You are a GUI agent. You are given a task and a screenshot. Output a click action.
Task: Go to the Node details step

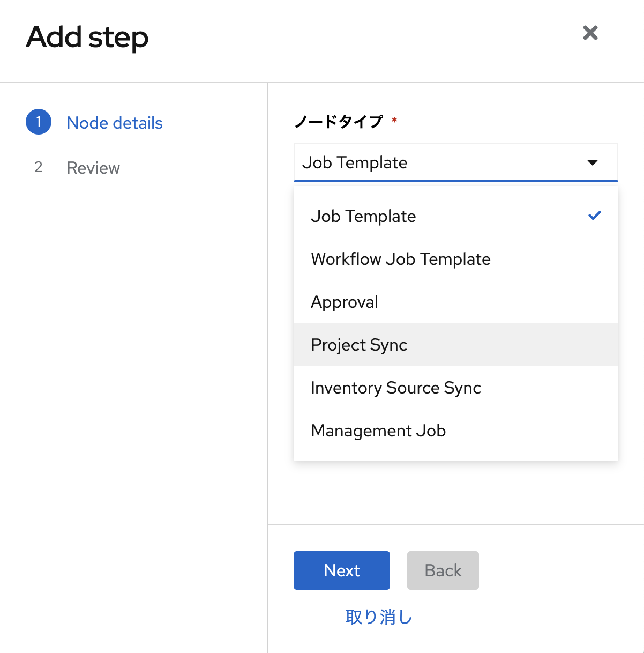click(x=115, y=123)
